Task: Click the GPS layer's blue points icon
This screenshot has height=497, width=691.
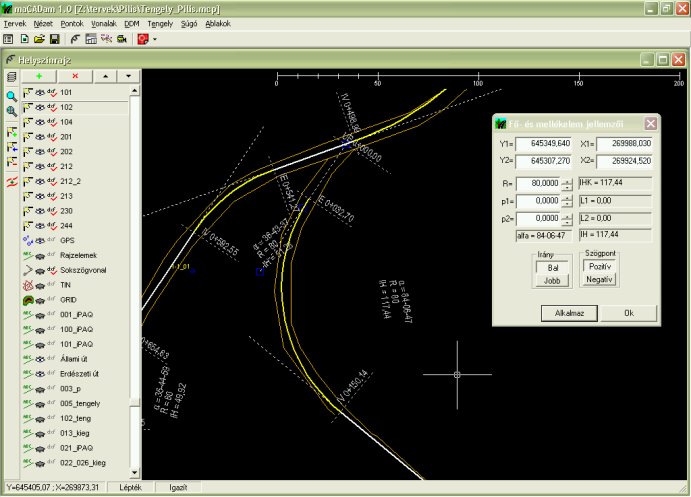Action: [28, 241]
